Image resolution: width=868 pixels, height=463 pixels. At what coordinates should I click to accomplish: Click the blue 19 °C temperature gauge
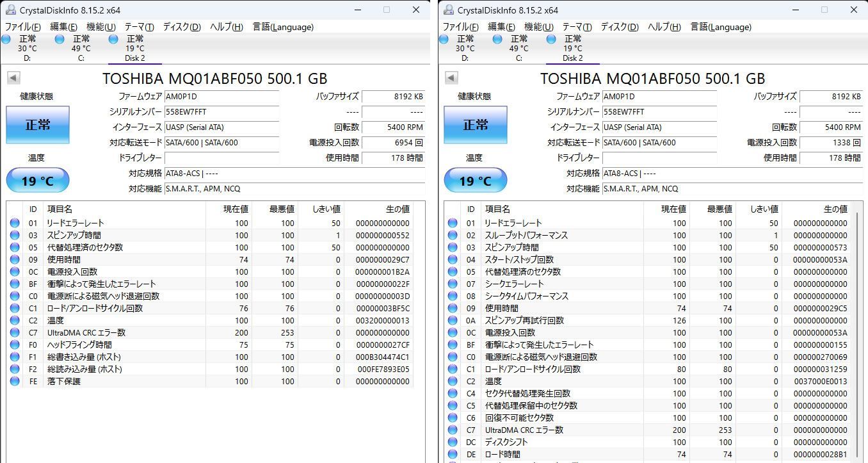[37, 180]
